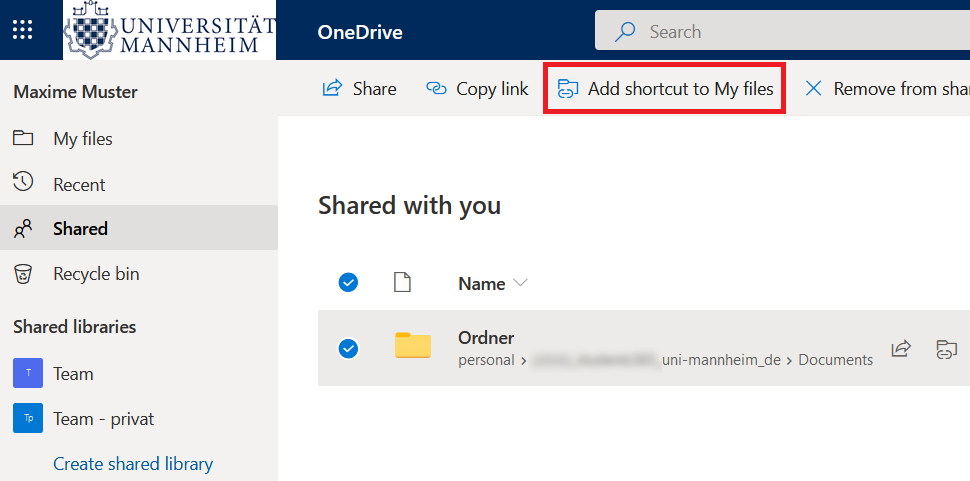Click the Share arrow icon in toolbar
The image size is (970, 481).
(x=332, y=88)
